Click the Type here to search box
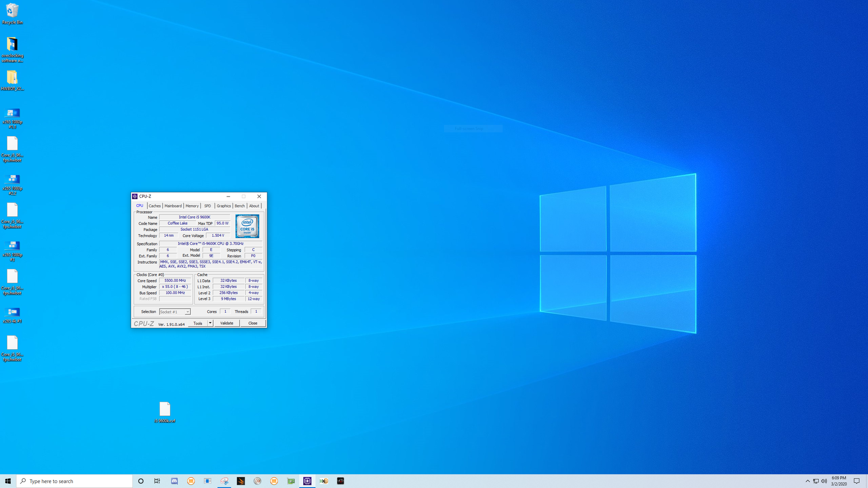868x488 pixels. (x=75, y=481)
